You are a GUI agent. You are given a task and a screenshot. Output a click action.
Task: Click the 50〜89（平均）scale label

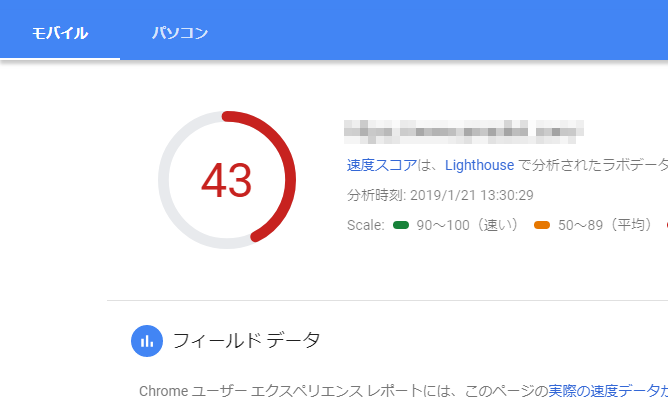click(606, 225)
